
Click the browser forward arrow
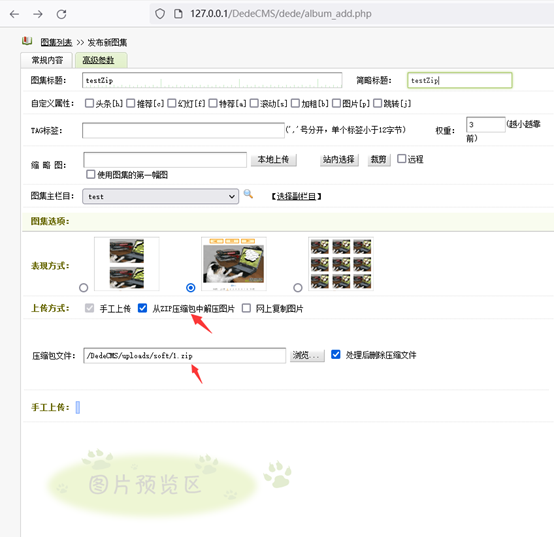[x=38, y=14]
